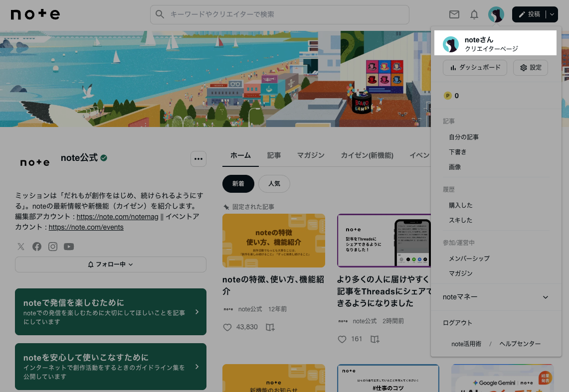Open noteさん クリエイターページ
This screenshot has width=569, height=392.
click(495, 43)
